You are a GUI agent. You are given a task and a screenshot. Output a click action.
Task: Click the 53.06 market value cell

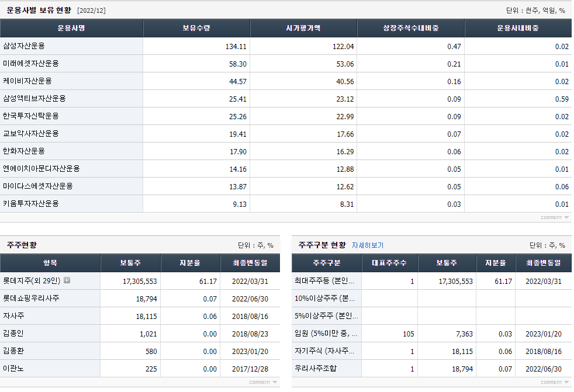pyautogui.click(x=345, y=64)
